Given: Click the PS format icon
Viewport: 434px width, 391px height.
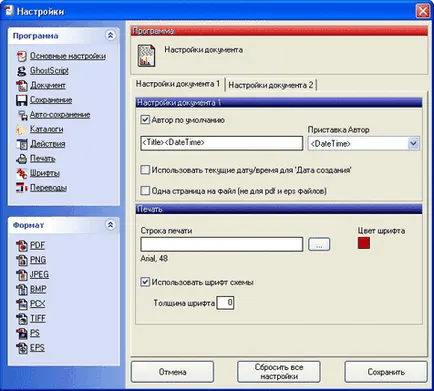Looking at the screenshot, I should click(22, 334).
